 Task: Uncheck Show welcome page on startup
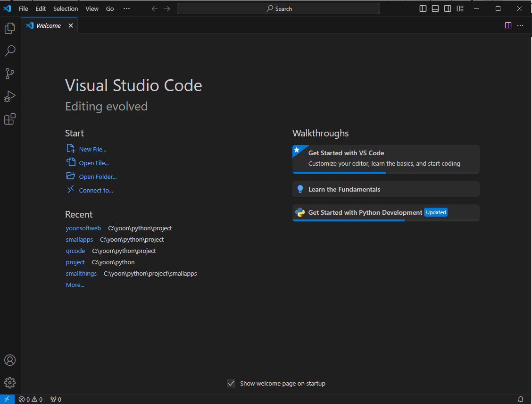pos(231,383)
